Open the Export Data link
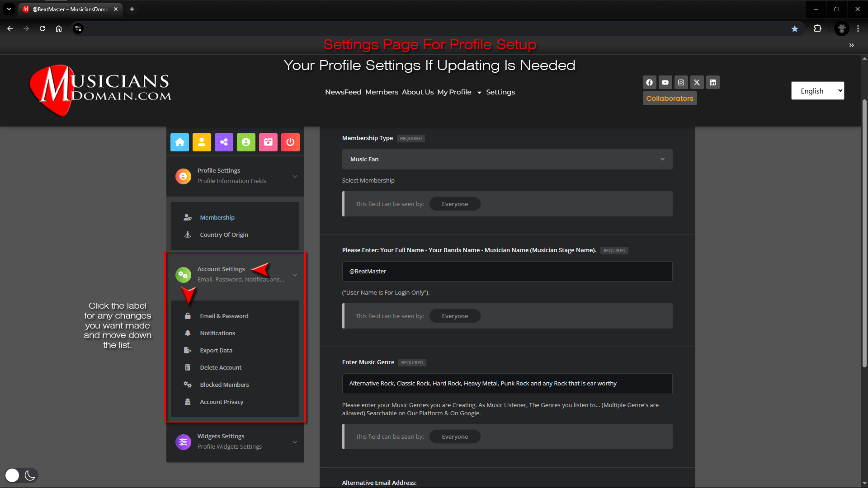This screenshot has width=868, height=488. [x=216, y=350]
